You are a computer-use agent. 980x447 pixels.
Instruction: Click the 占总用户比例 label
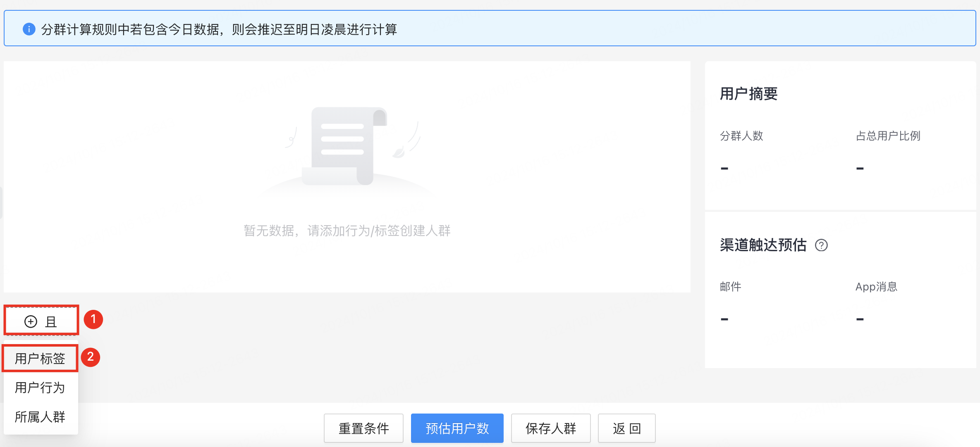[x=888, y=136]
